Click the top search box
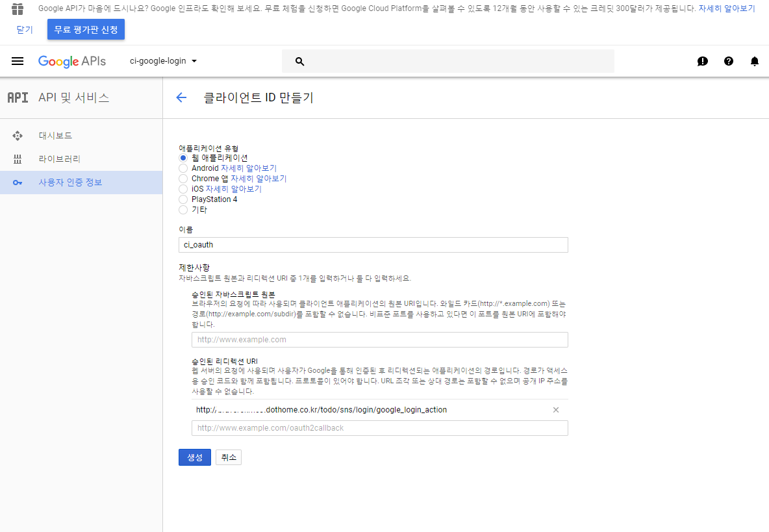Screen dimensions: 769x532 tap(448, 61)
